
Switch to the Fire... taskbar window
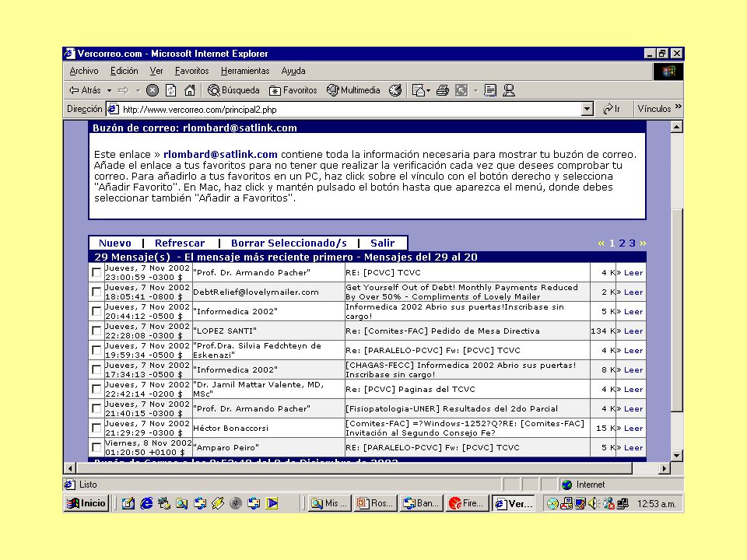(468, 503)
